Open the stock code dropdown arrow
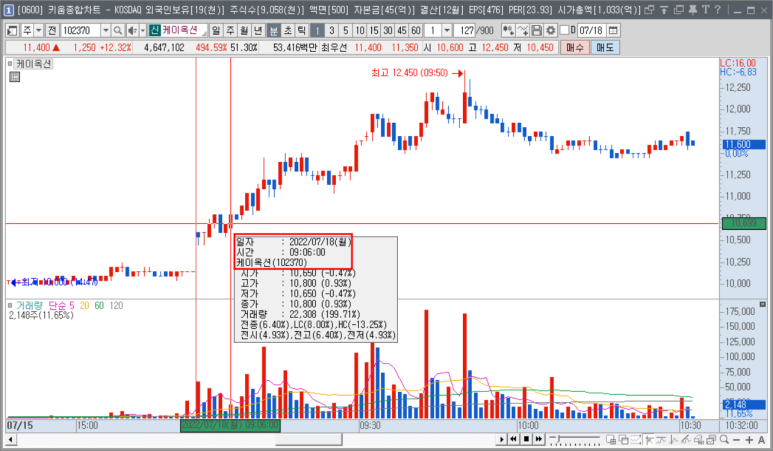Image resolution: width=773 pixels, height=451 pixels. [x=105, y=31]
